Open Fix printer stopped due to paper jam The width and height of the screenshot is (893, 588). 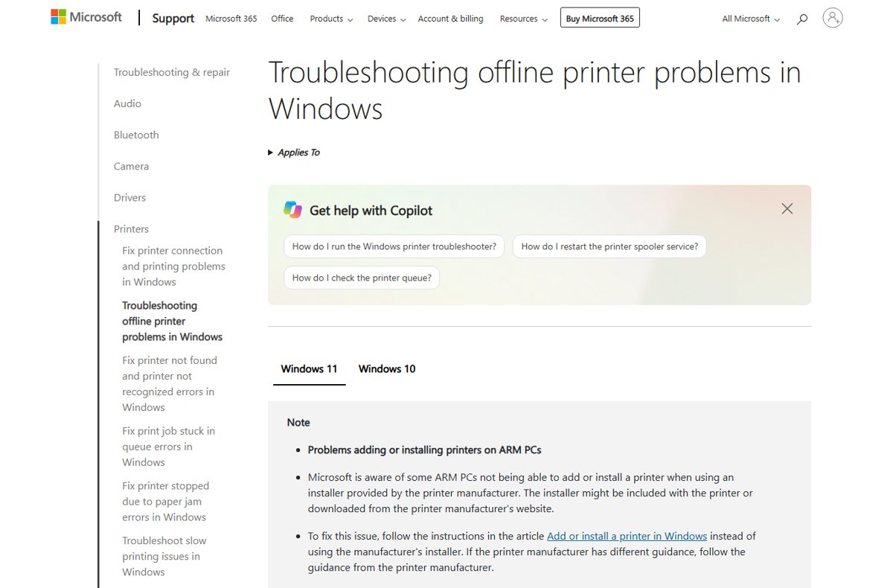(165, 502)
